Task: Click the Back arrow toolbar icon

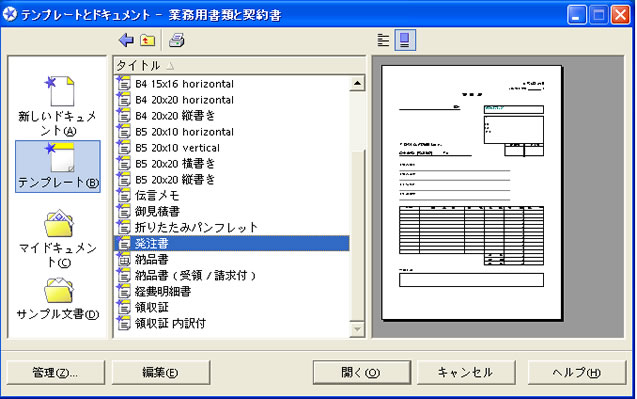Action: (x=126, y=40)
